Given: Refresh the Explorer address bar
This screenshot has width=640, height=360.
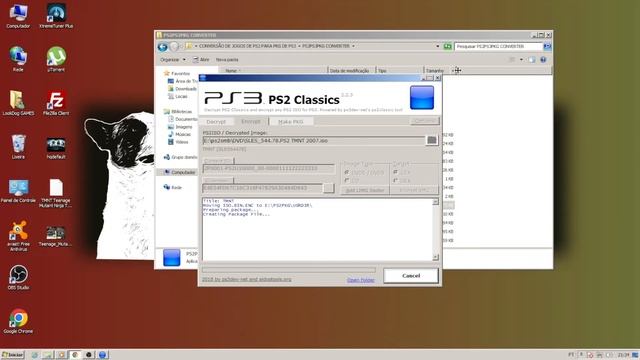Looking at the screenshot, I should click(448, 46).
